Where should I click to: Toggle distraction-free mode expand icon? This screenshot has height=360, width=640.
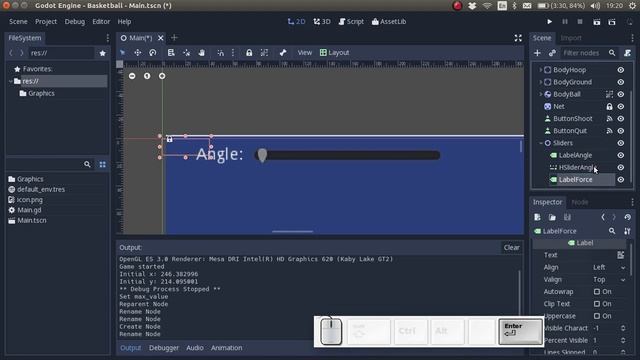(x=518, y=38)
